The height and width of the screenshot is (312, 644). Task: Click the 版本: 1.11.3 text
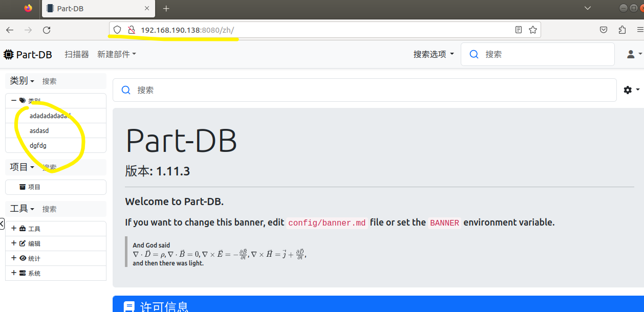[x=158, y=171]
